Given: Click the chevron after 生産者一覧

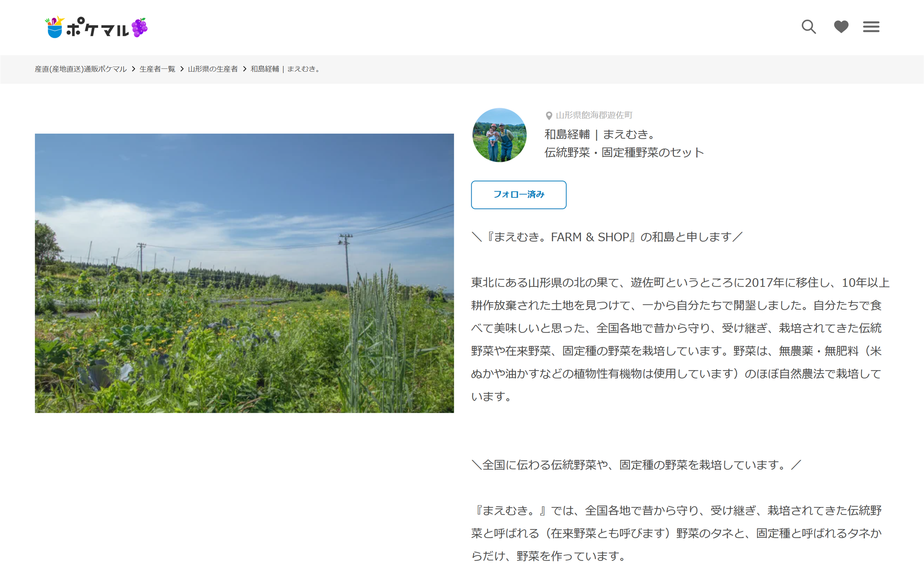Looking at the screenshot, I should [x=182, y=69].
